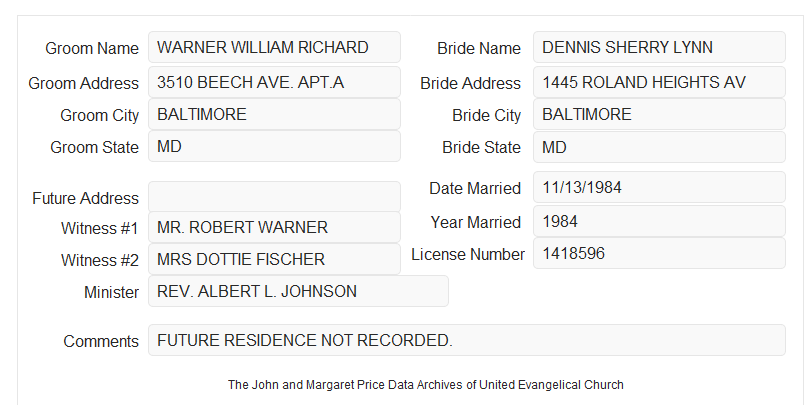Screen dimensions: 805x405
Task: Click the Witness #1 field
Action: coord(274,227)
